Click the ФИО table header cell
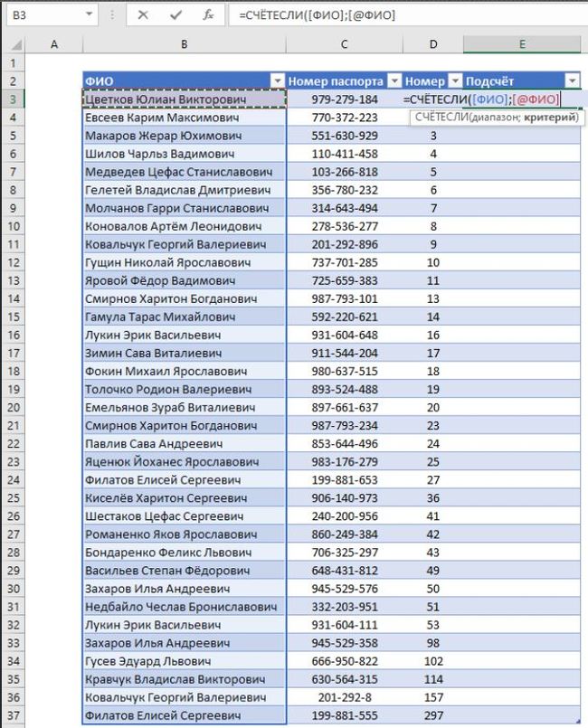Image resolution: width=588 pixels, height=728 pixels. (x=185, y=81)
